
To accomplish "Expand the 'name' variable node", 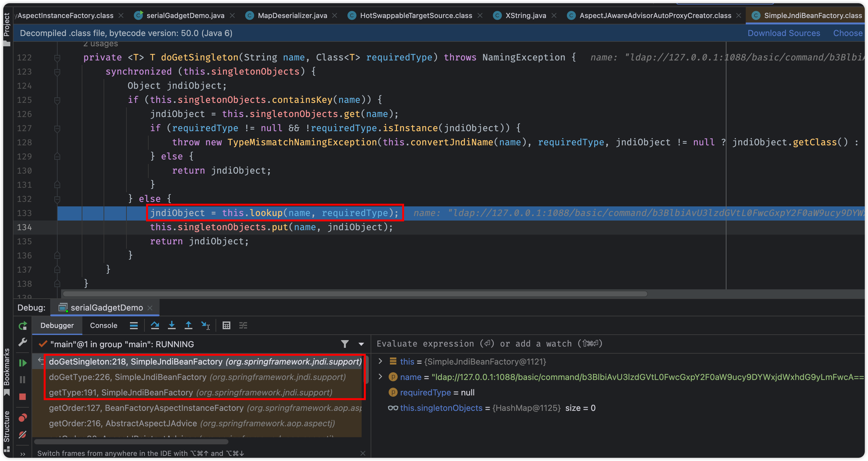I will tap(380, 377).
